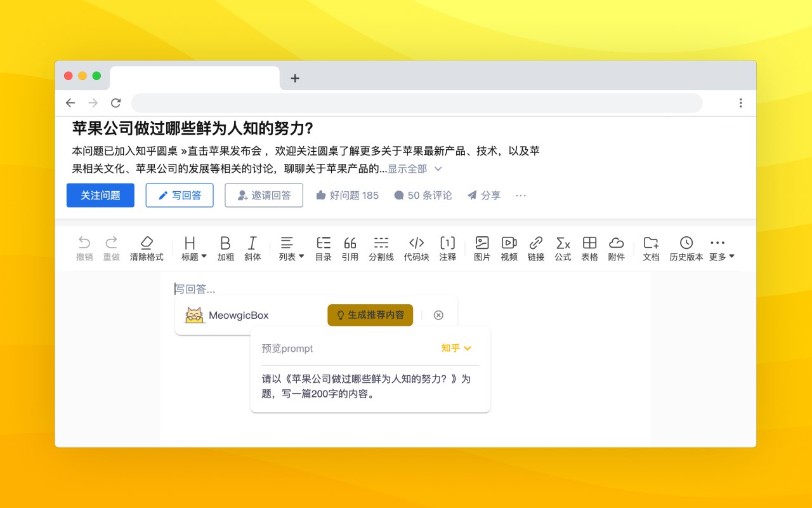Open the 50 条评论 comments

tap(423, 196)
